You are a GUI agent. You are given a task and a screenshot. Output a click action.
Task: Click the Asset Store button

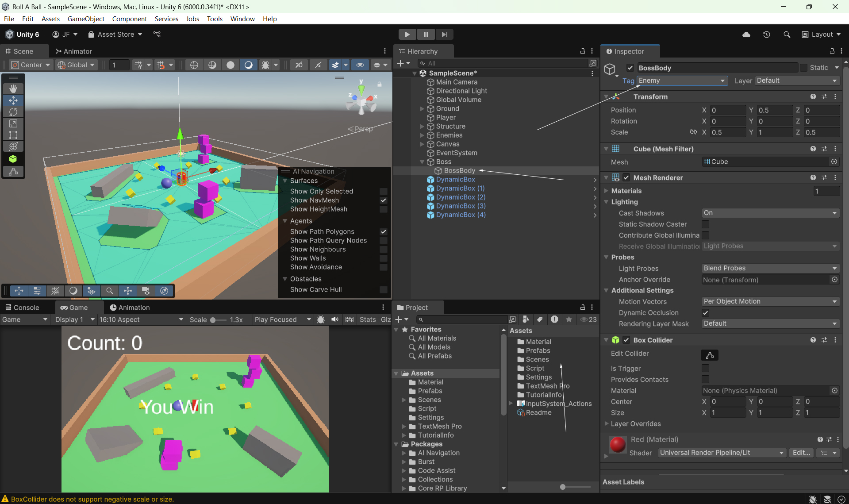click(115, 35)
